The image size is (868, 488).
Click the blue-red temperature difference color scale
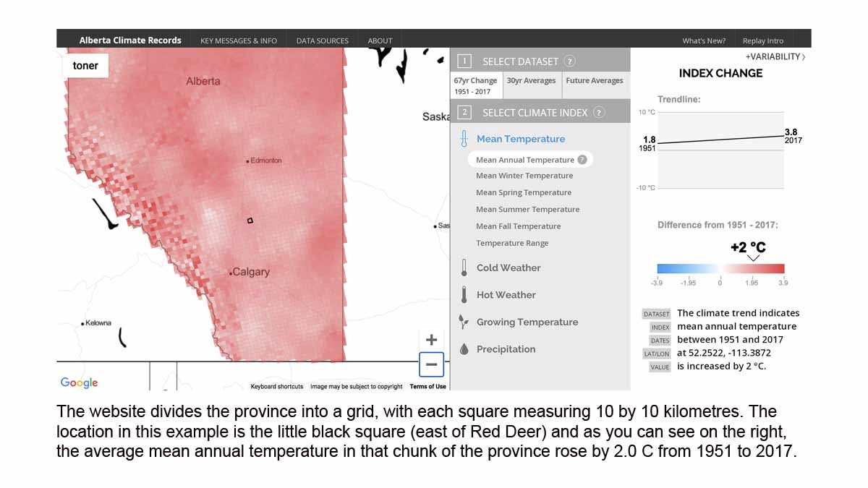720,268
